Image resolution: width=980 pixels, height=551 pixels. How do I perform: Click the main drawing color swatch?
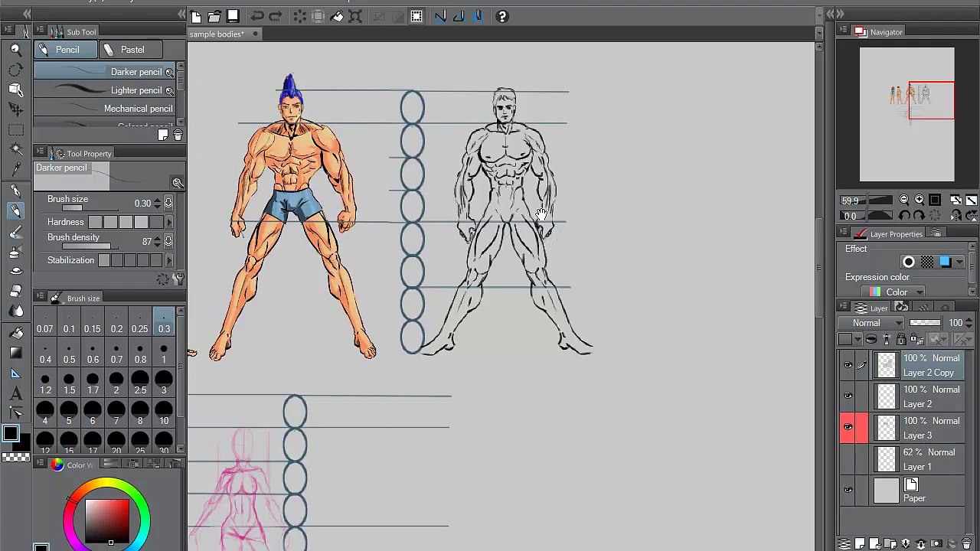point(10,434)
